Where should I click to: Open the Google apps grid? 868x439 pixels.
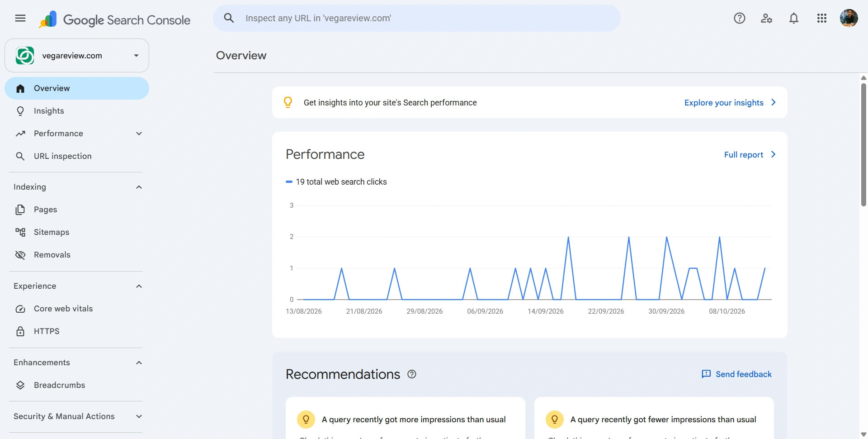click(x=822, y=18)
